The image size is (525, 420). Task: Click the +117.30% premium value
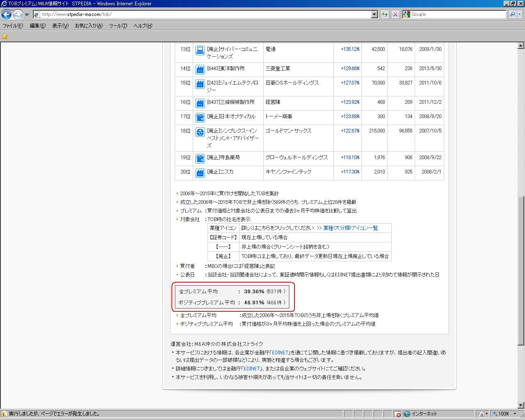350,172
